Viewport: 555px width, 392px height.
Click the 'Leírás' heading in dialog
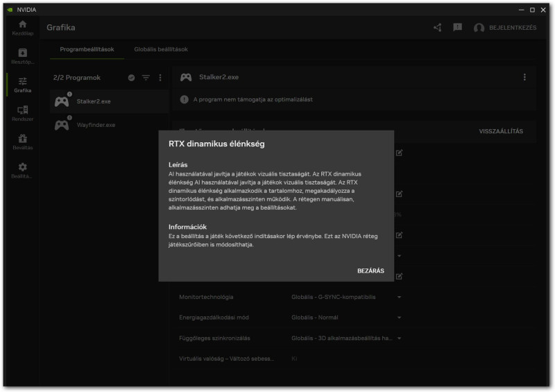[178, 164]
